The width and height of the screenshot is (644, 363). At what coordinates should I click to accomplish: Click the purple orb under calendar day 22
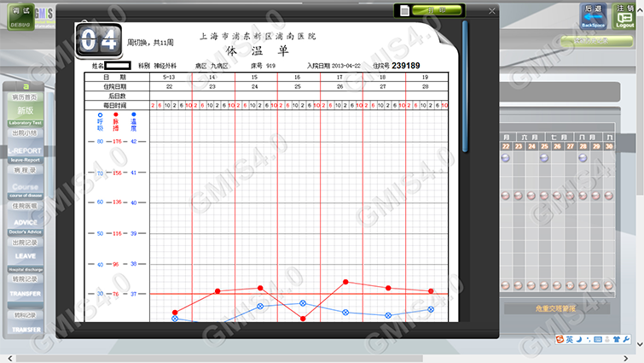(x=506, y=158)
